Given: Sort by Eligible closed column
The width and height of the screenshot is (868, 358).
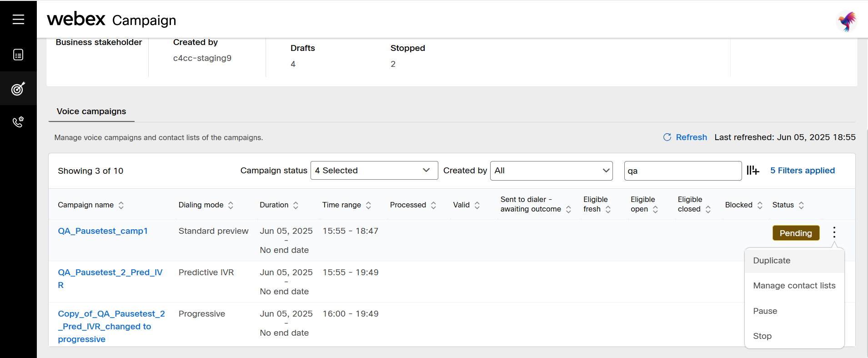Looking at the screenshot, I should (x=708, y=209).
